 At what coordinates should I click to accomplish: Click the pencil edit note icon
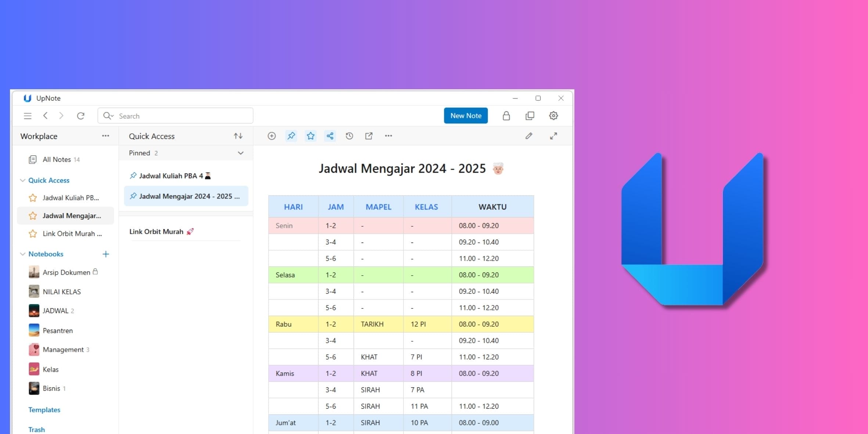(528, 136)
